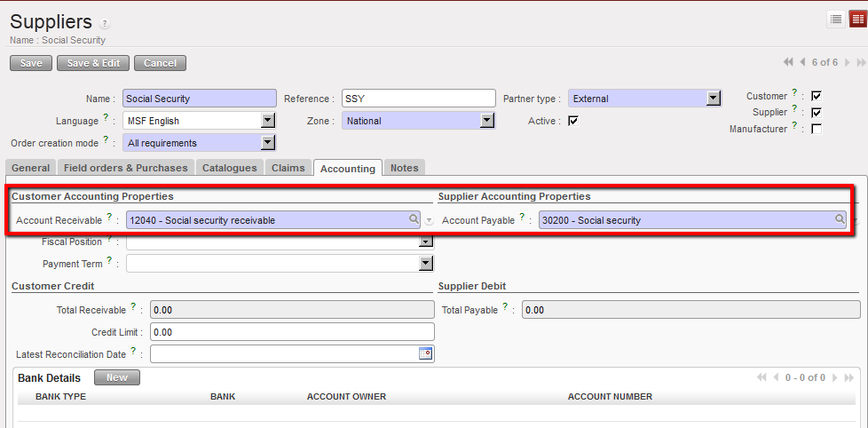Expand Order creation mode dropdown
Viewport: 868px width, 428px height.
[x=267, y=142]
